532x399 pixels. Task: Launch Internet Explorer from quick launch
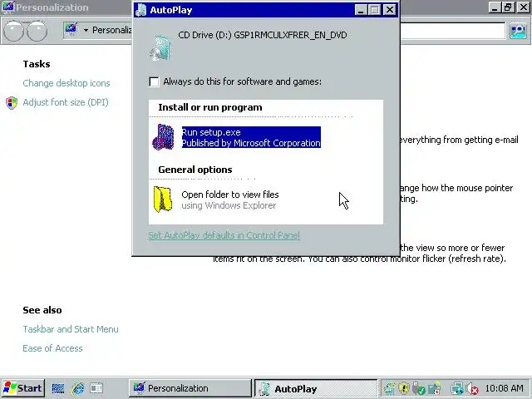pos(78,388)
